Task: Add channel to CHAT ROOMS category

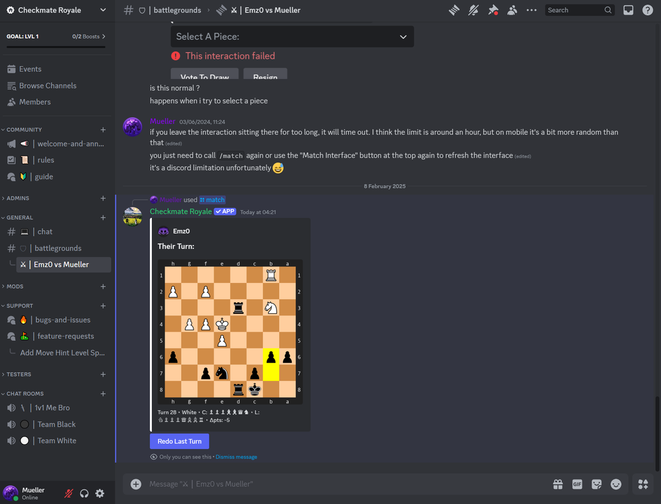Action: point(103,394)
